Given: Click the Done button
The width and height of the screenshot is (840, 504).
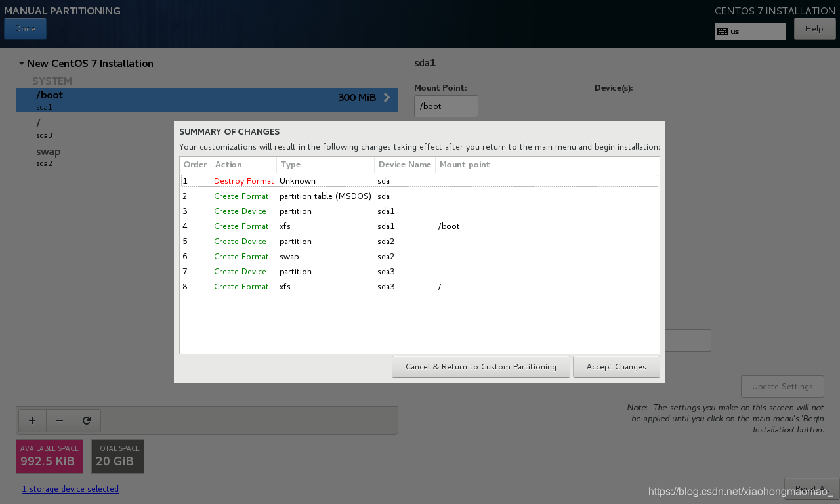Looking at the screenshot, I should [x=25, y=29].
